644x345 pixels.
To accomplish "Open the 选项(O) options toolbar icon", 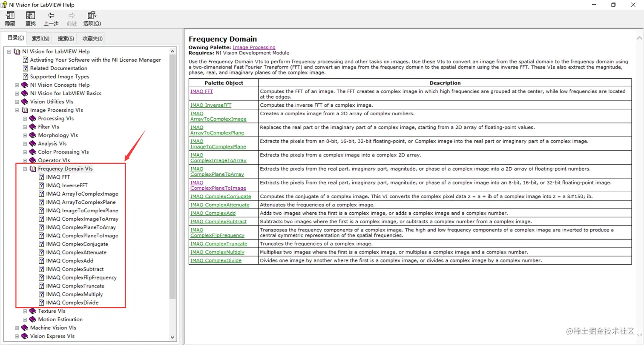I will click(x=92, y=16).
